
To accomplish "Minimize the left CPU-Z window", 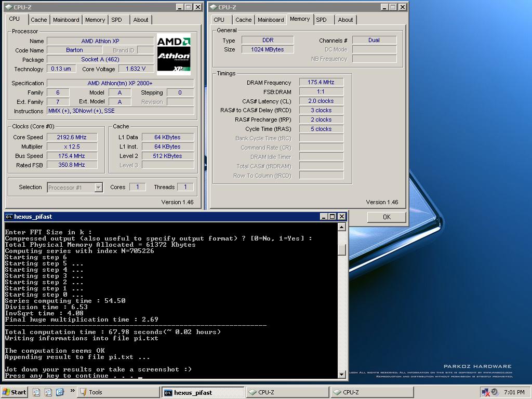I will [180, 7].
